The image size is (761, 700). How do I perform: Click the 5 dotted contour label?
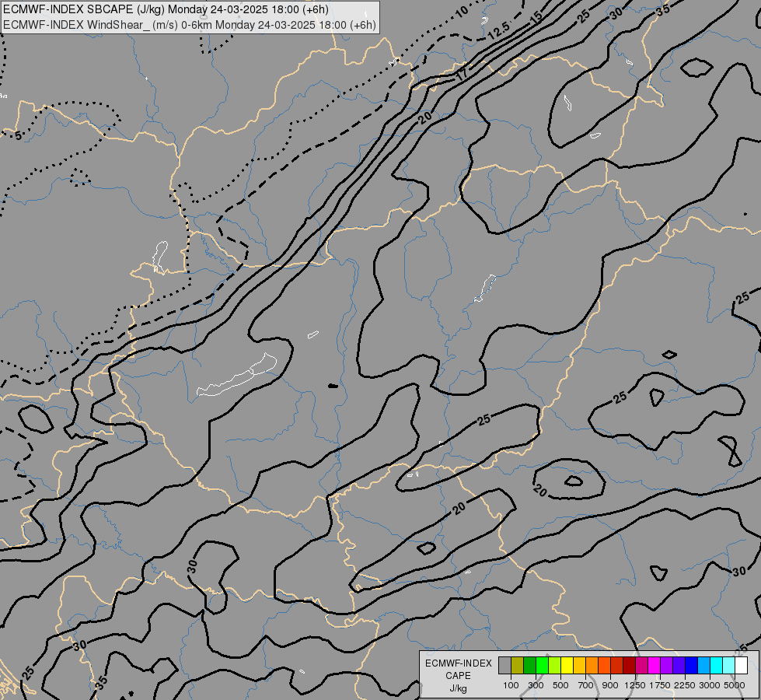pos(18,135)
